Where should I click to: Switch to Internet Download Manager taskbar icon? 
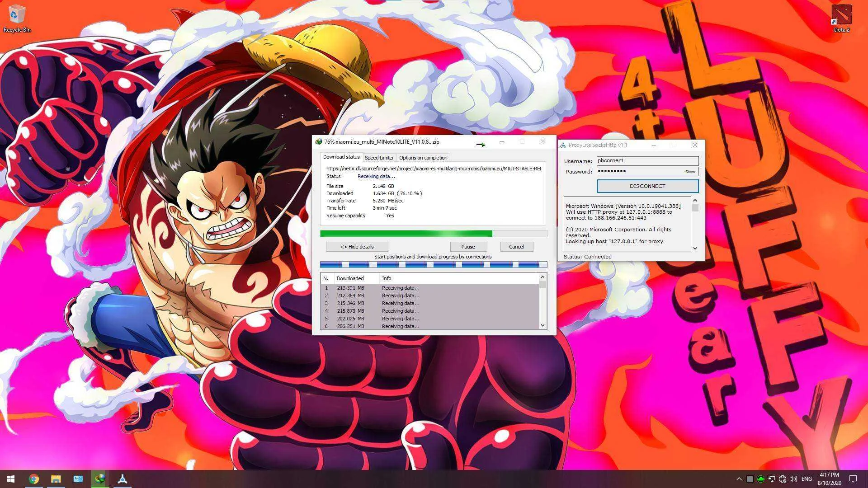100,479
